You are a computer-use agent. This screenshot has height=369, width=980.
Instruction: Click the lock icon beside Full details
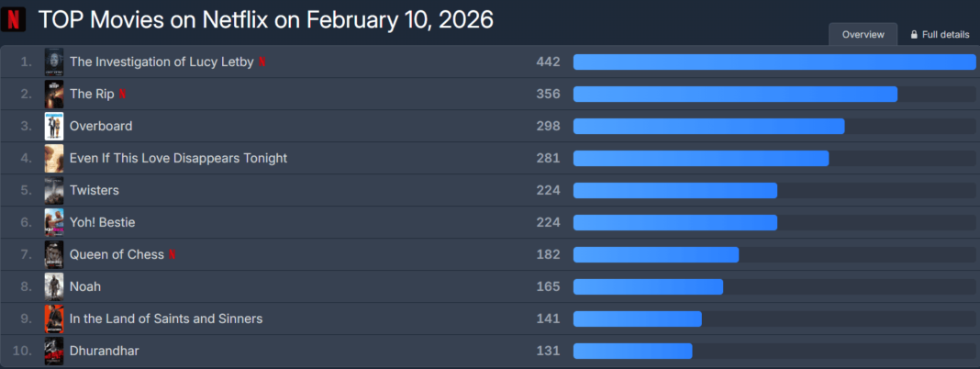click(914, 35)
